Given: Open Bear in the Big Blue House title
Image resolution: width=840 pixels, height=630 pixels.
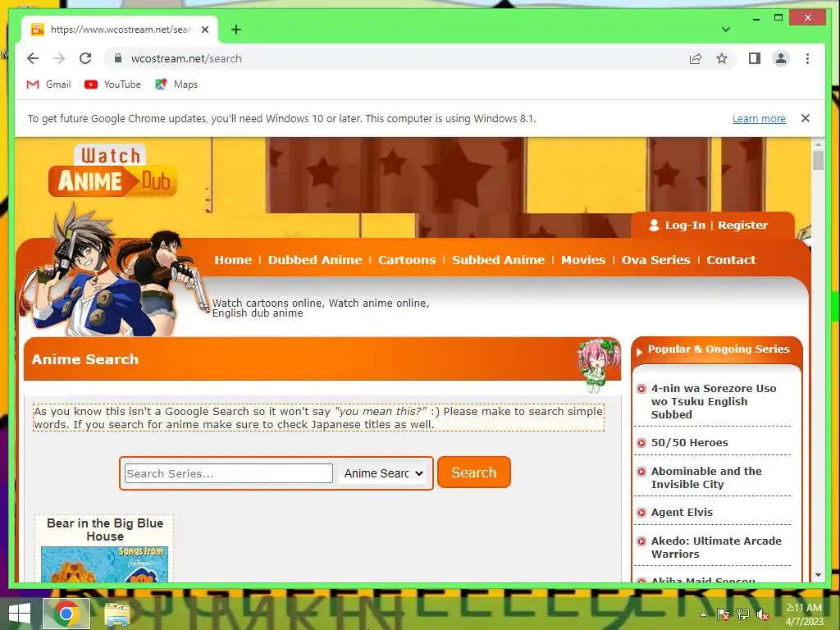Looking at the screenshot, I should (x=105, y=530).
